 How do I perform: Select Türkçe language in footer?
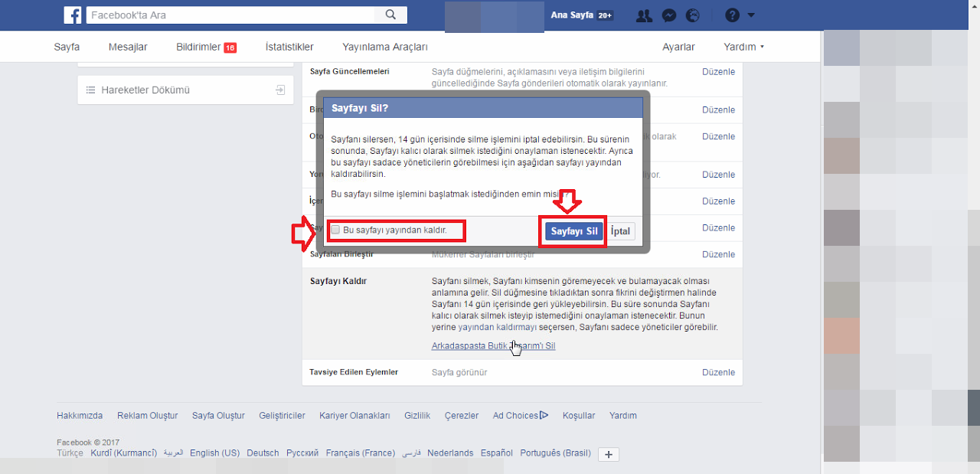click(x=70, y=453)
